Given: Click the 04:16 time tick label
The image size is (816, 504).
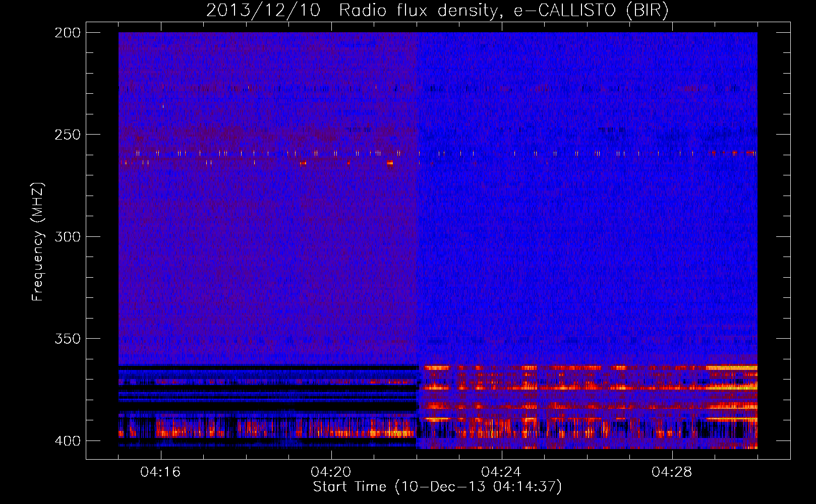Looking at the screenshot, I should [x=160, y=472].
